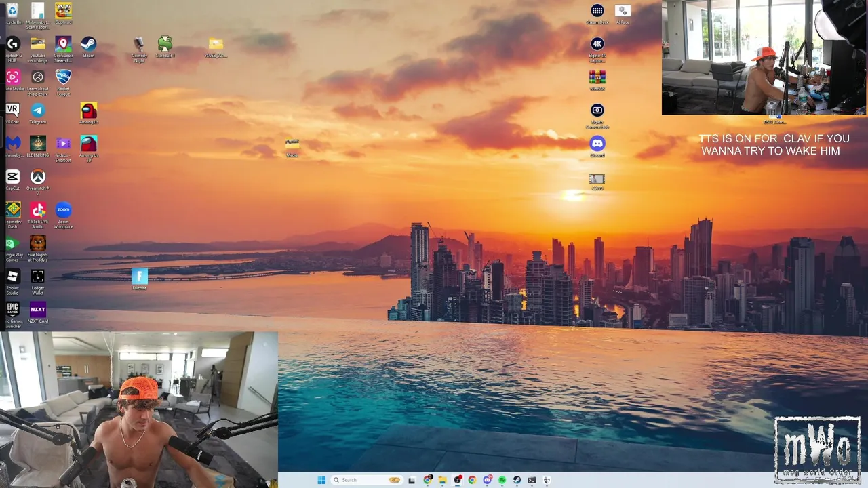
Task: Open the Terminal taskbar icon
Action: (x=532, y=480)
